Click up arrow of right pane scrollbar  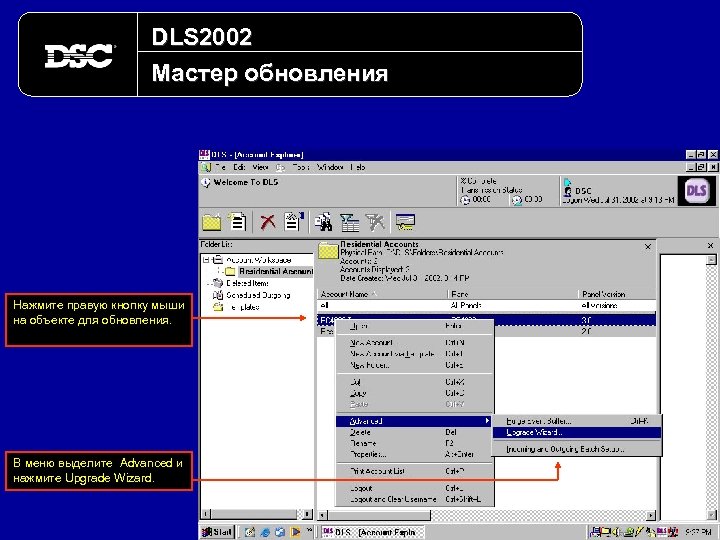pyautogui.click(x=711, y=260)
